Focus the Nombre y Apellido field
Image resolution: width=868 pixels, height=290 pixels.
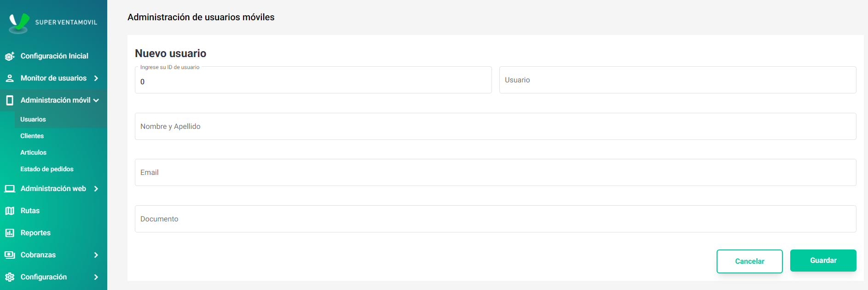496,127
